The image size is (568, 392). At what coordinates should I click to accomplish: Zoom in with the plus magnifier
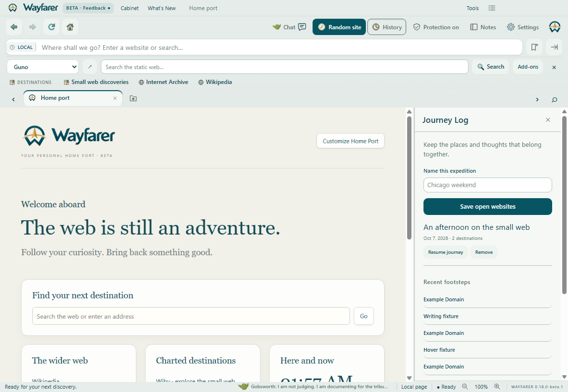497,387
